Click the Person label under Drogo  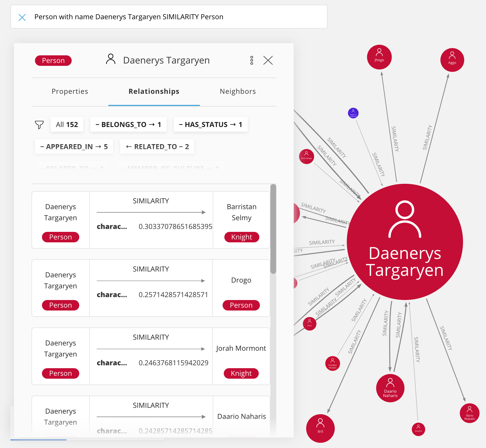pos(241,305)
